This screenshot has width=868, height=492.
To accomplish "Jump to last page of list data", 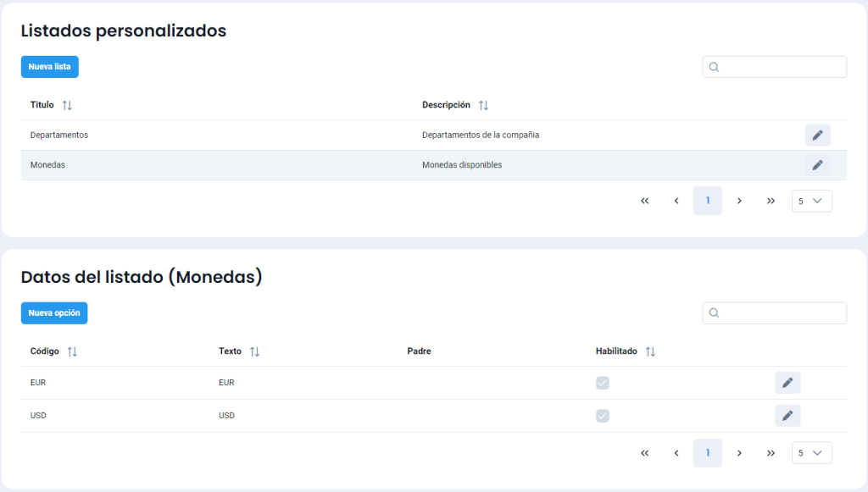I will (x=771, y=453).
